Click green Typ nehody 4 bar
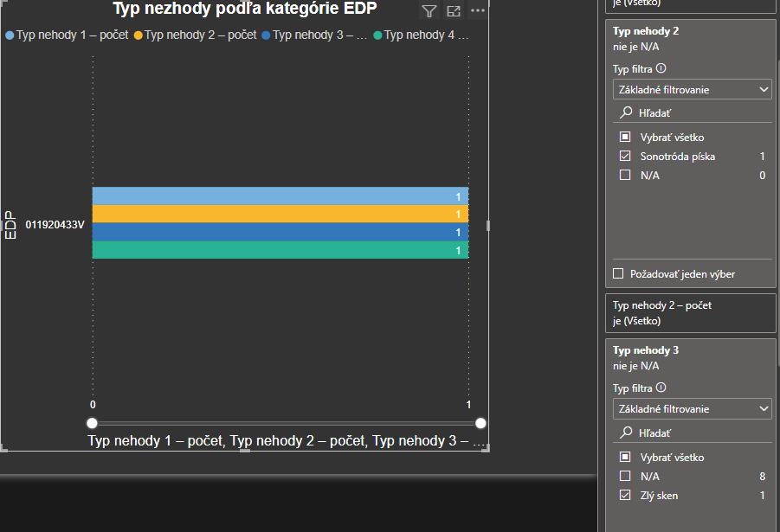Image resolution: width=780 pixels, height=532 pixels. 280,250
